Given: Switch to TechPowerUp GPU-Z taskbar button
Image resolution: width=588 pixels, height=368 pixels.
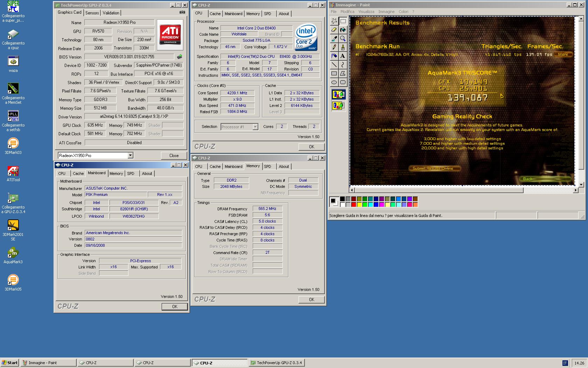Looking at the screenshot, I should [x=276, y=363].
